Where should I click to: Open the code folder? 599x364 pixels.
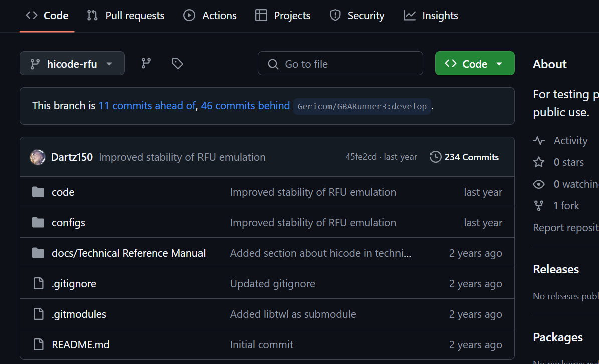(63, 192)
